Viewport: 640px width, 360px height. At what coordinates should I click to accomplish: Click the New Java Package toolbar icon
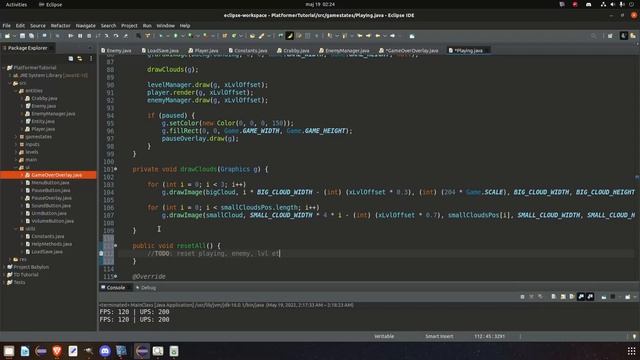click(224, 36)
